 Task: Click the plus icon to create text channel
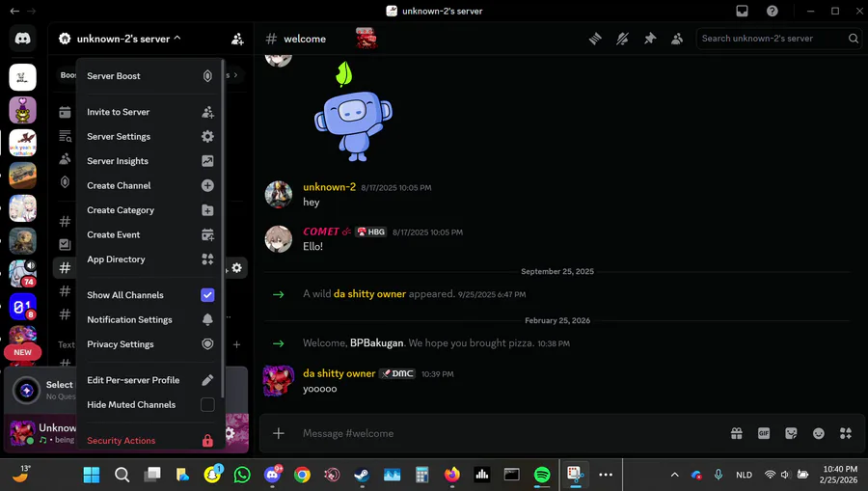click(236, 344)
